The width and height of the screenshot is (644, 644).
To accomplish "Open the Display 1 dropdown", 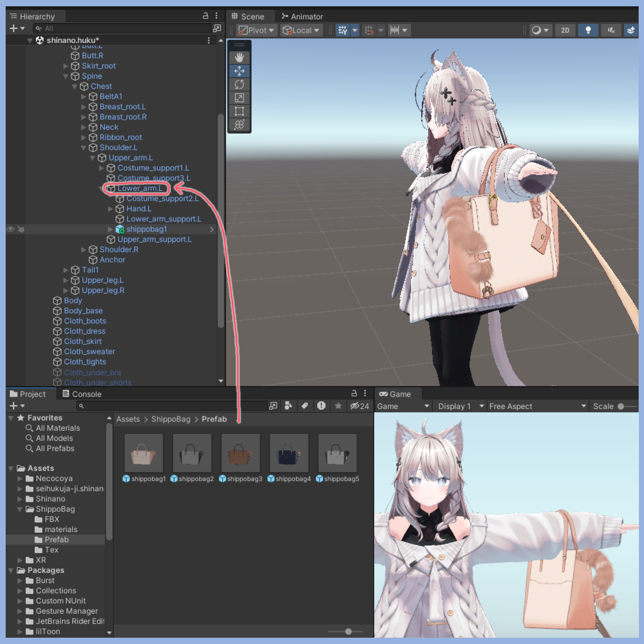I will [x=459, y=406].
